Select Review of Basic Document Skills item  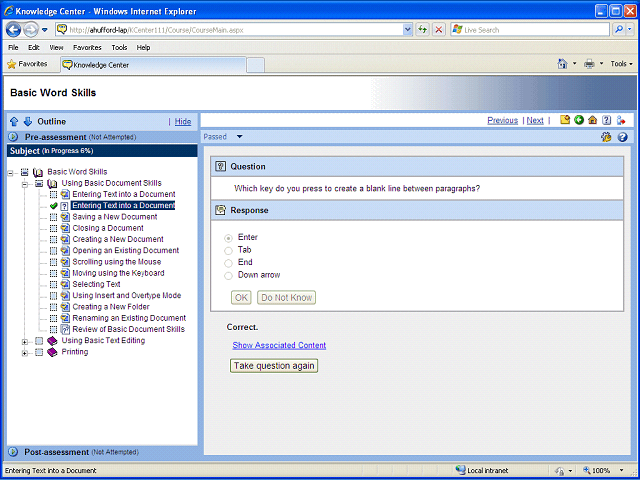[129, 329]
